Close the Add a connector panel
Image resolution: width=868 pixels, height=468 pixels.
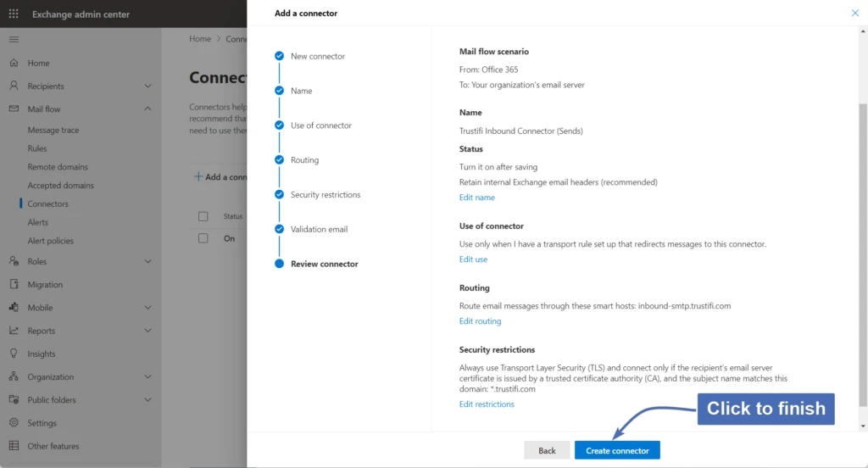pyautogui.click(x=854, y=14)
